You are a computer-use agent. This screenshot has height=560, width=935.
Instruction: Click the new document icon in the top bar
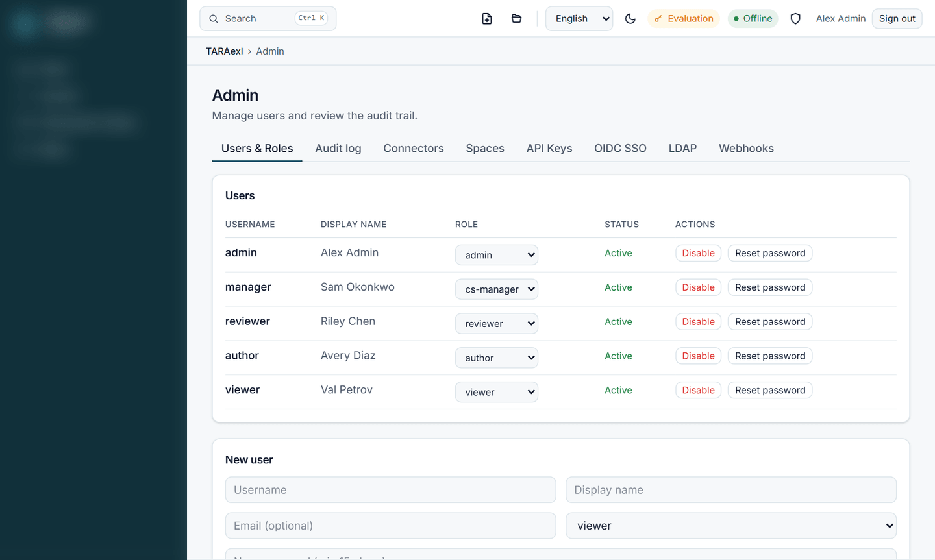487,19
